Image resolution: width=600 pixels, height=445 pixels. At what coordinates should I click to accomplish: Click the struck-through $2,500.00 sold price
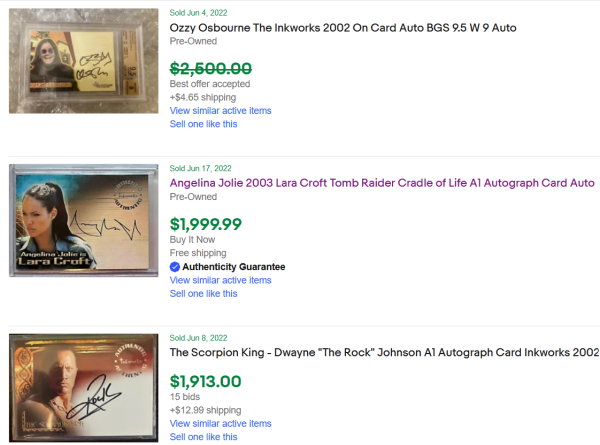coord(210,68)
